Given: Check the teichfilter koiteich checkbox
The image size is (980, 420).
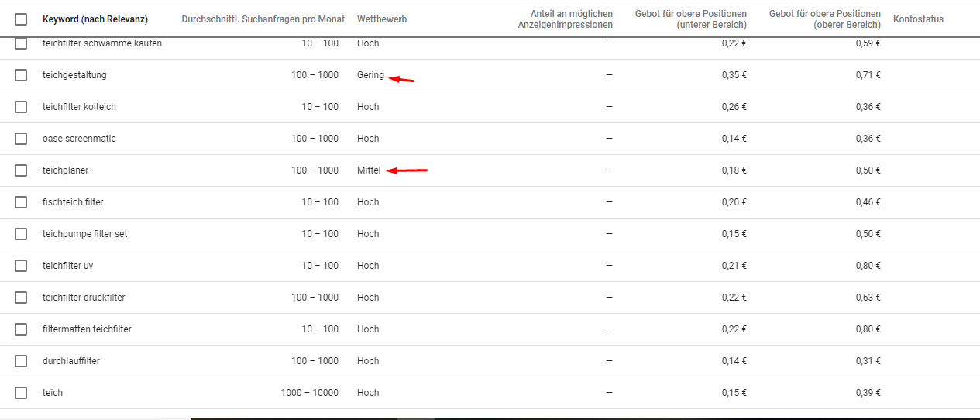Looking at the screenshot, I should pyautogui.click(x=21, y=107).
